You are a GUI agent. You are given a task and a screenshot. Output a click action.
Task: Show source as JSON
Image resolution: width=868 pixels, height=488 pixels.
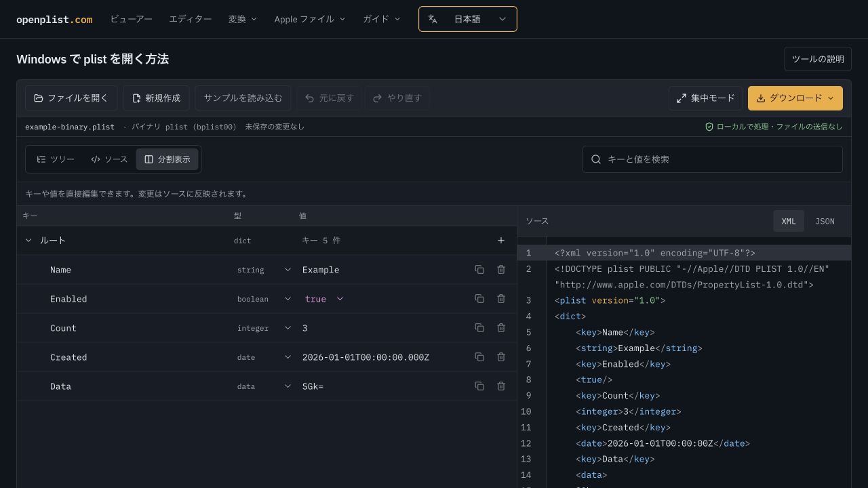tap(825, 221)
